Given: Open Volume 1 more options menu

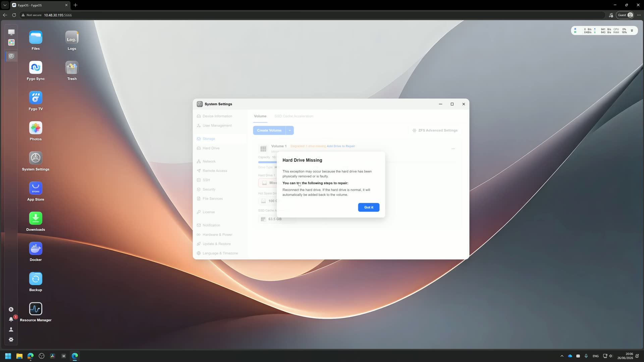Looking at the screenshot, I should tap(453, 148).
